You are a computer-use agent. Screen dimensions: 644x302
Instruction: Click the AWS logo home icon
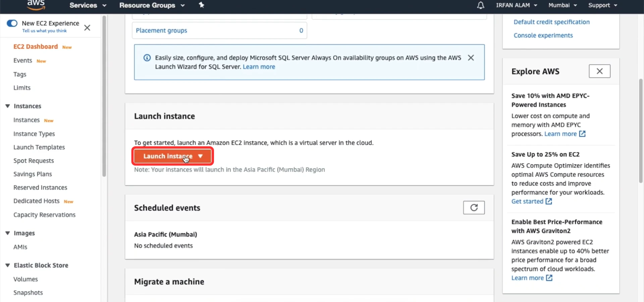click(x=36, y=5)
